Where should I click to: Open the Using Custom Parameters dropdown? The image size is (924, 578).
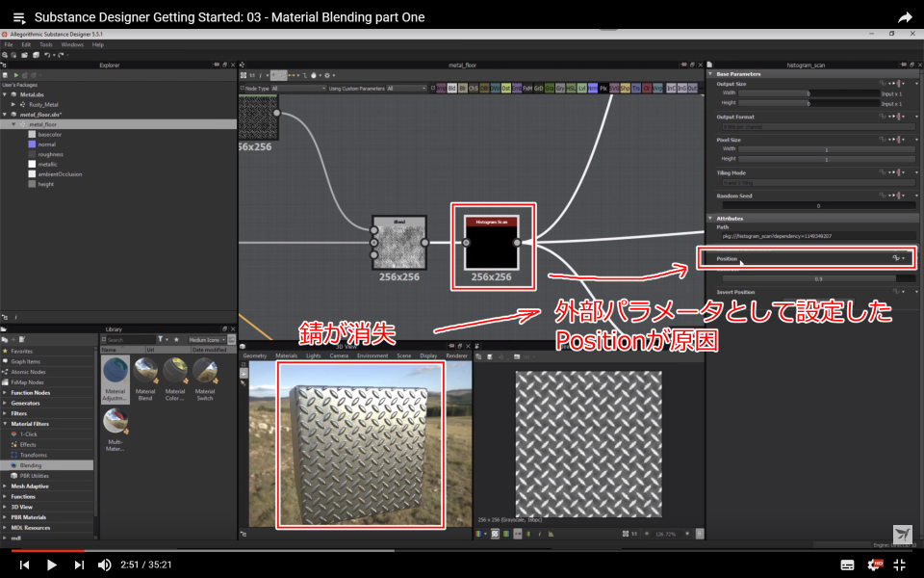click(406, 89)
